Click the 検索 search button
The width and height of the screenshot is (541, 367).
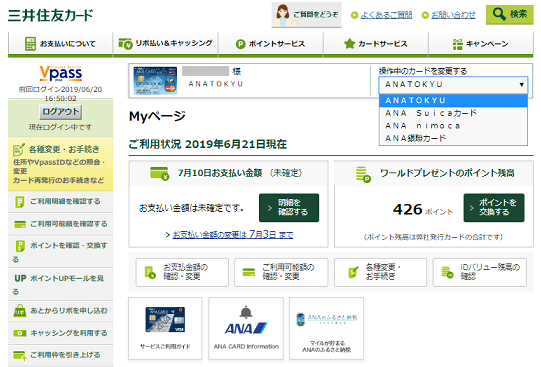tap(510, 14)
